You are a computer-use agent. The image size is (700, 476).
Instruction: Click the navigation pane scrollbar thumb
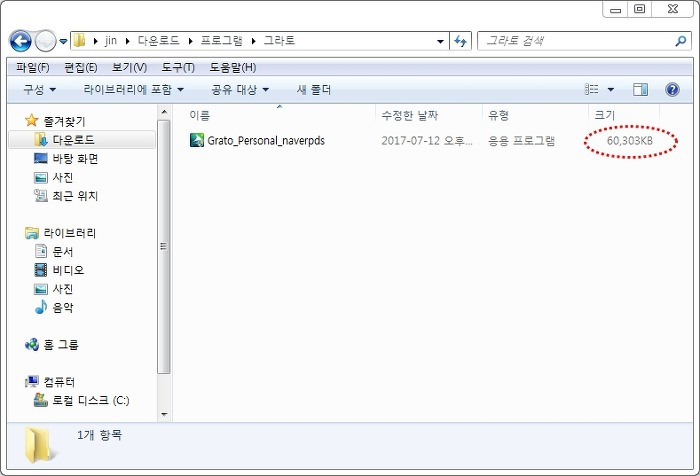[x=164, y=246]
